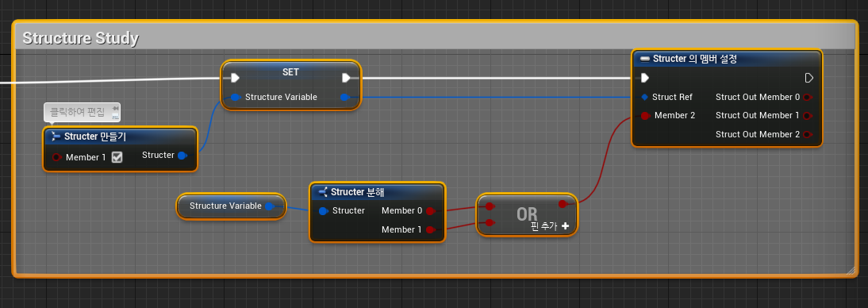The width and height of the screenshot is (868, 308).
Task: Select the Structer 분해 node title
Action: (358, 192)
